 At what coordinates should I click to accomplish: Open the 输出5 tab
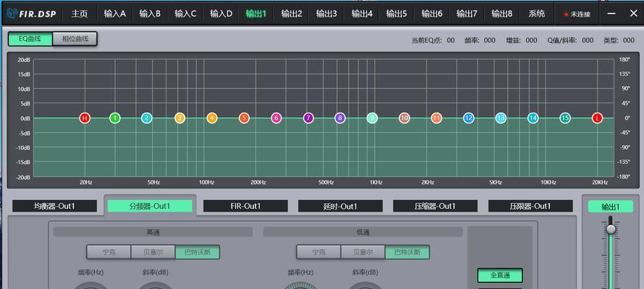click(x=397, y=14)
